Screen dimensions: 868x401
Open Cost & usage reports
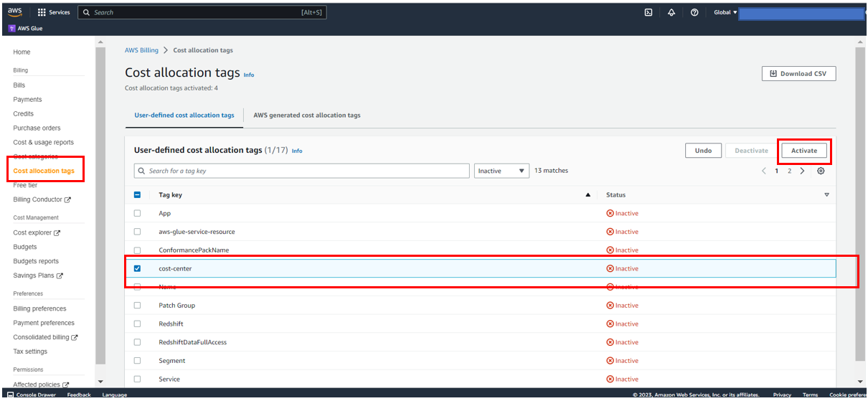43,143
